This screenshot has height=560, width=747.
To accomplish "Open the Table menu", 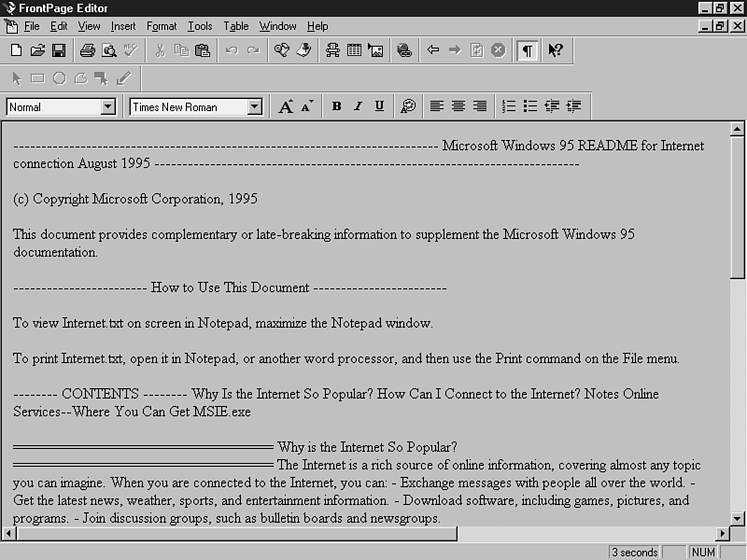I will (x=236, y=27).
